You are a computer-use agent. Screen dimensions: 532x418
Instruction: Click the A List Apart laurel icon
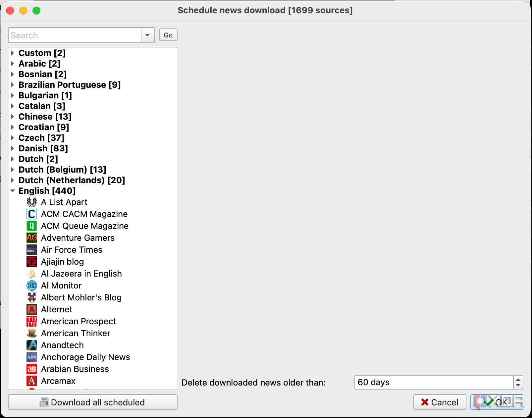[x=32, y=202]
